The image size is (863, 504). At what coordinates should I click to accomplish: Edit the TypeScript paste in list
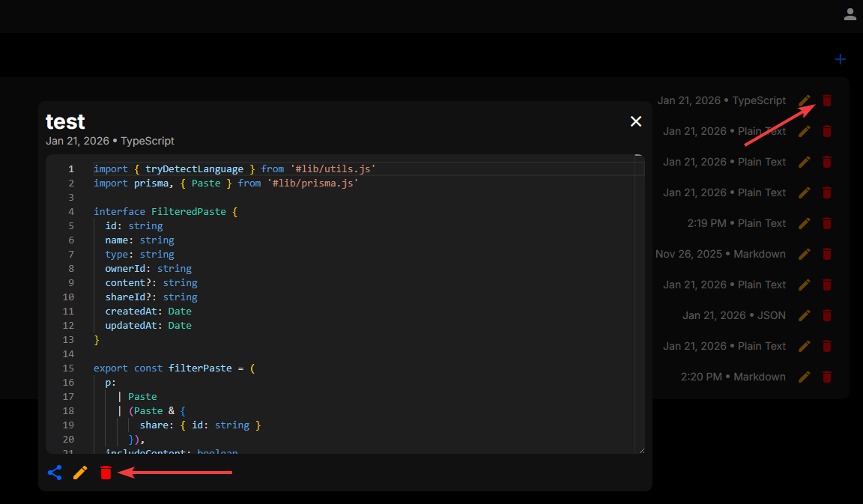click(805, 100)
